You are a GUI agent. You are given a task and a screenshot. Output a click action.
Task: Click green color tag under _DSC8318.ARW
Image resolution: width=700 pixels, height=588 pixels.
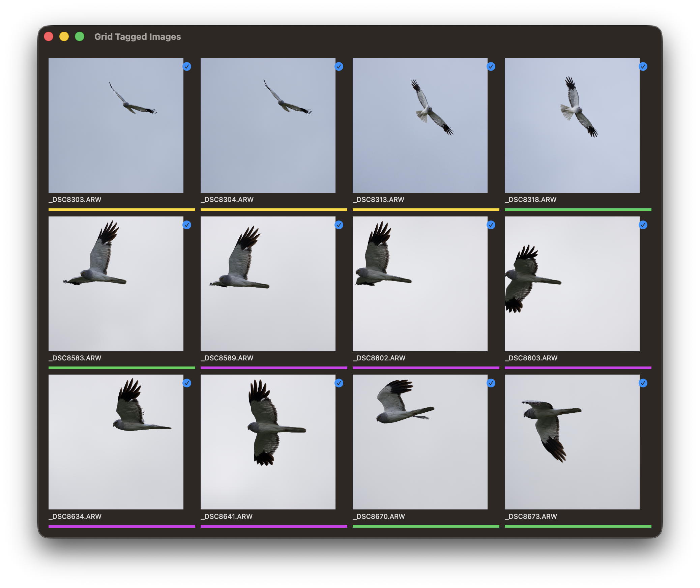pyautogui.click(x=578, y=210)
